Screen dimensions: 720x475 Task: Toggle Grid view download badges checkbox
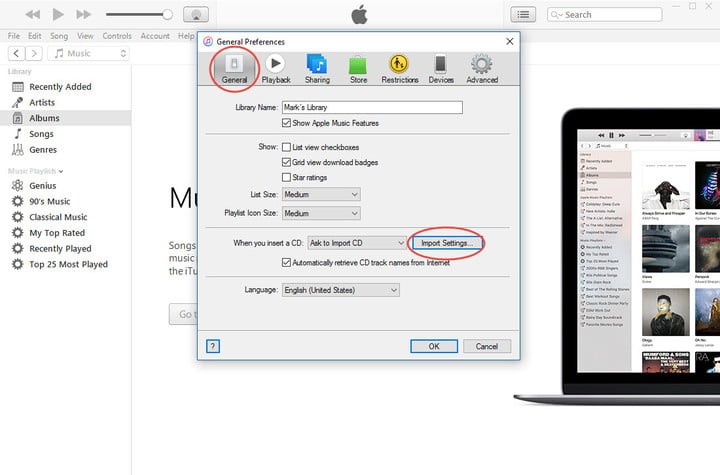click(x=286, y=162)
